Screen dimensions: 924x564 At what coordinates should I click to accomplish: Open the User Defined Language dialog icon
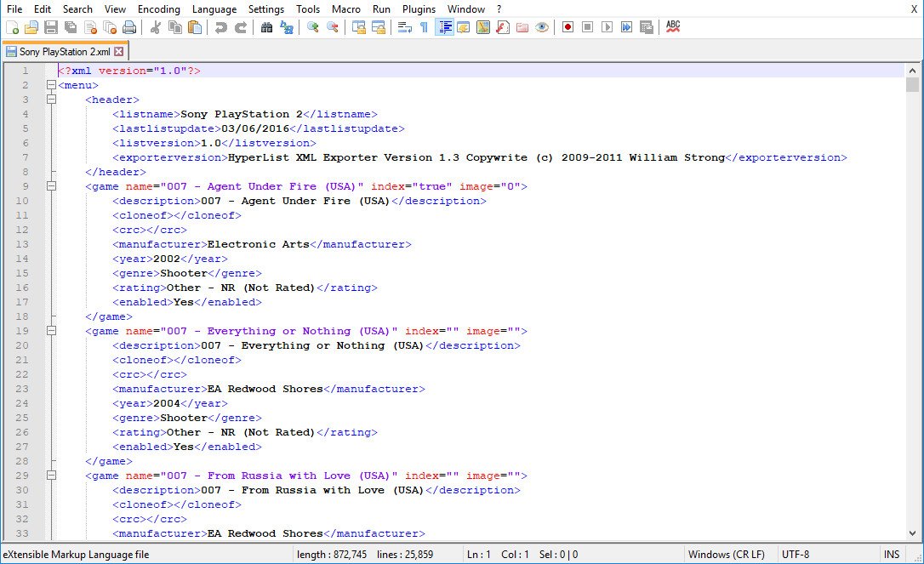pyautogui.click(x=463, y=27)
